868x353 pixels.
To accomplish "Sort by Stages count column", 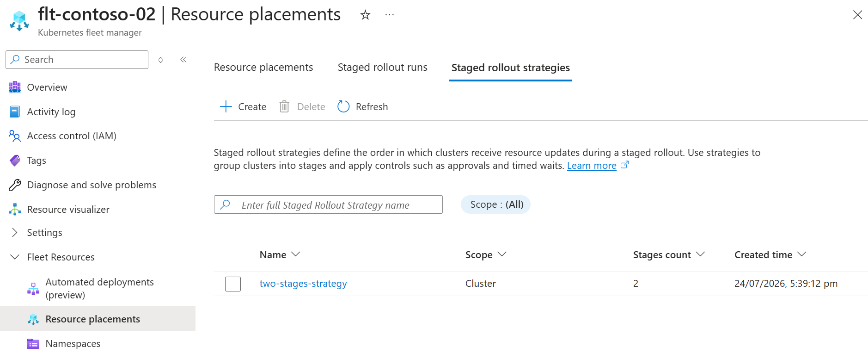I will (669, 254).
